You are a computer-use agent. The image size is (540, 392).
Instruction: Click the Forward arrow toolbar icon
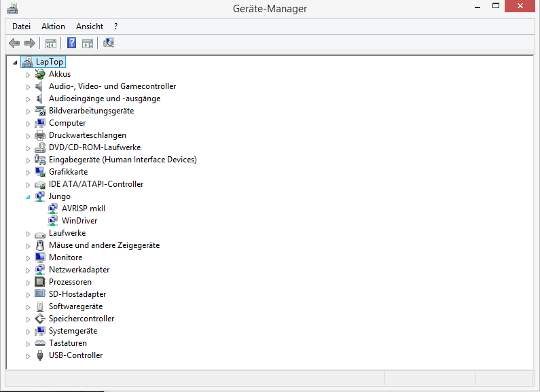tap(30, 43)
